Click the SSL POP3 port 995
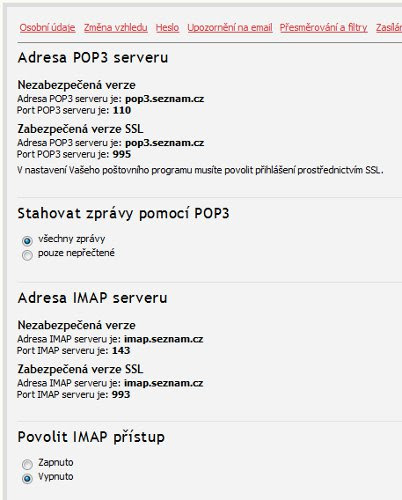 (122, 154)
